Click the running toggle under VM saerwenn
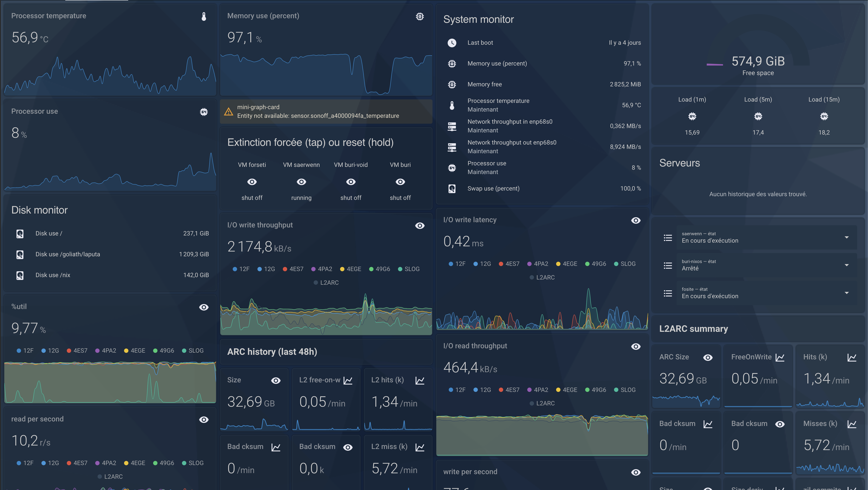 point(301,182)
